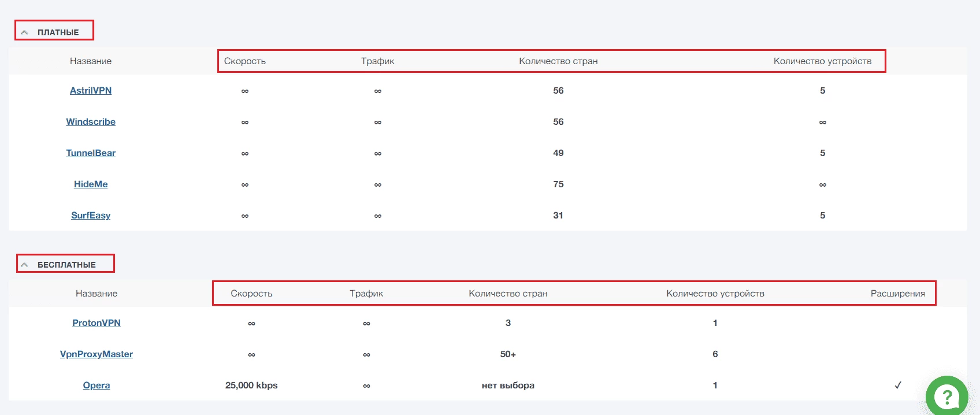The image size is (980, 415).
Task: Select VpnProxyMaster's device count 6
Action: tap(715, 354)
